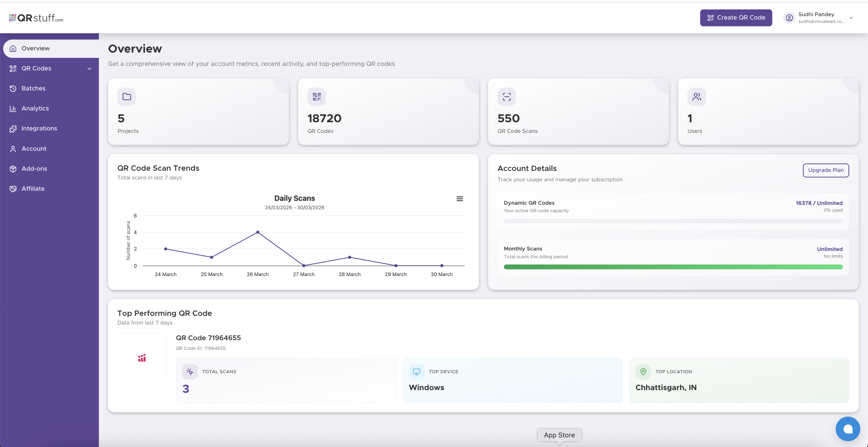Click the 26 March chart data point
868x447 pixels.
pos(258,232)
